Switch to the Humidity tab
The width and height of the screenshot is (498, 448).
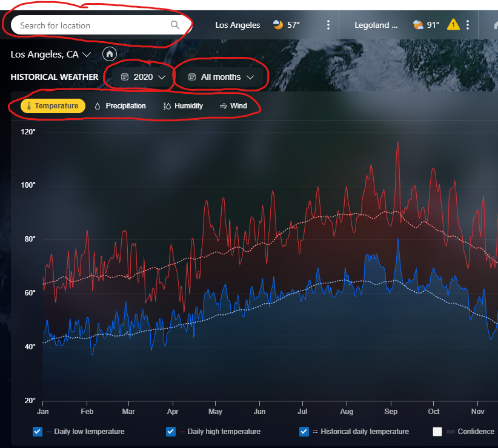183,106
